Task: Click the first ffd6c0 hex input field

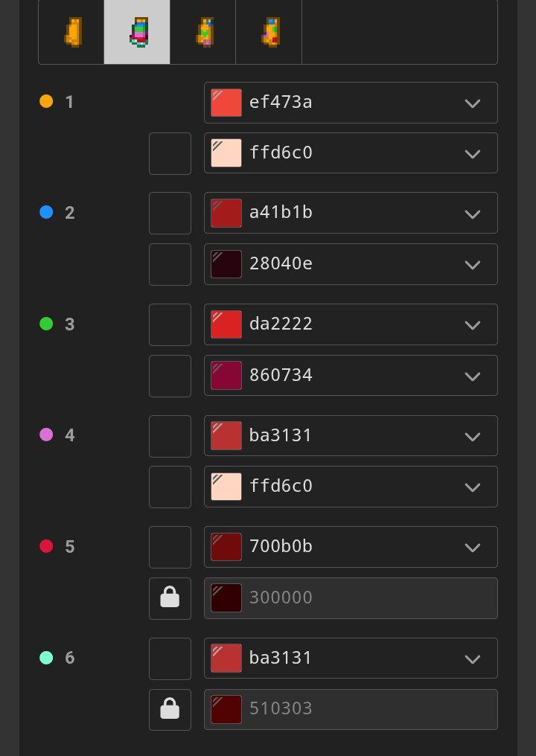Action: click(351, 153)
